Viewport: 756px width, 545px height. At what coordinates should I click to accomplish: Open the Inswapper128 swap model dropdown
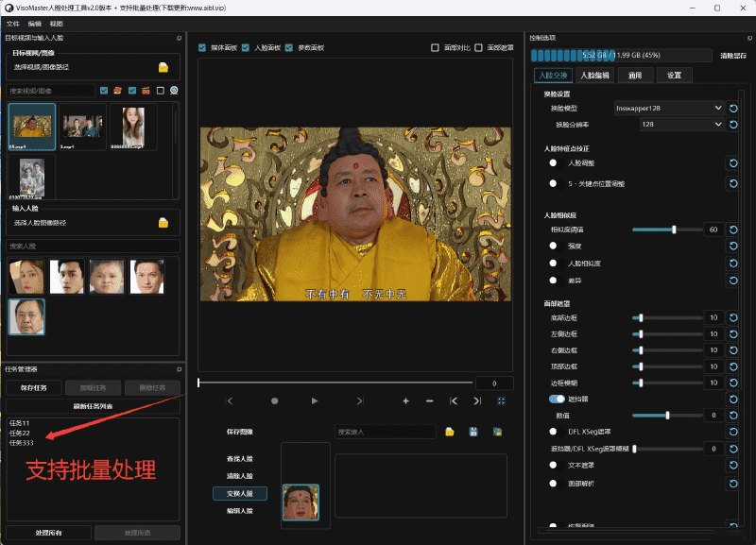click(669, 109)
